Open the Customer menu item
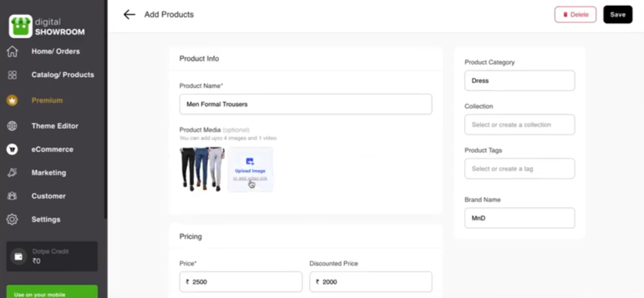The width and height of the screenshot is (644, 298). click(x=48, y=196)
